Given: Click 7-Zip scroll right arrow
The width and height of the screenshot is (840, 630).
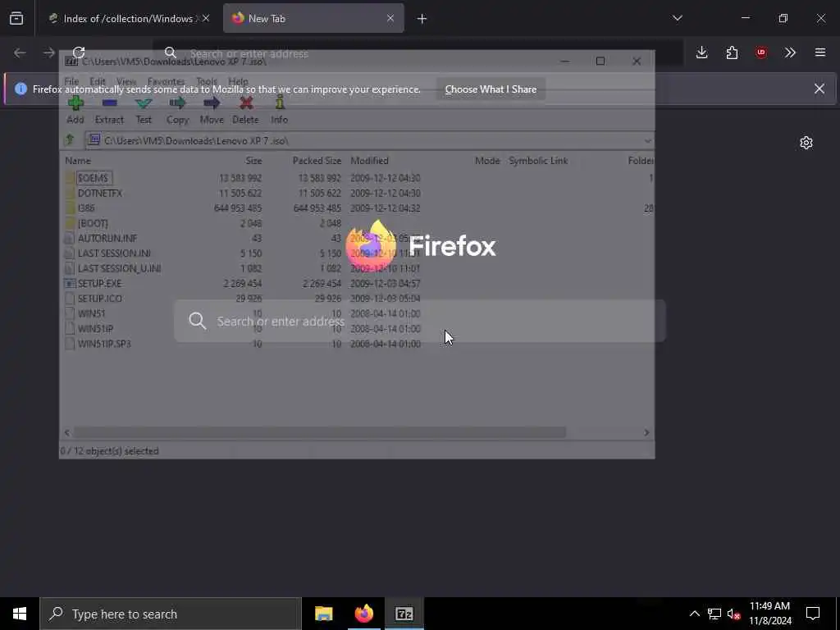Looking at the screenshot, I should [x=646, y=432].
